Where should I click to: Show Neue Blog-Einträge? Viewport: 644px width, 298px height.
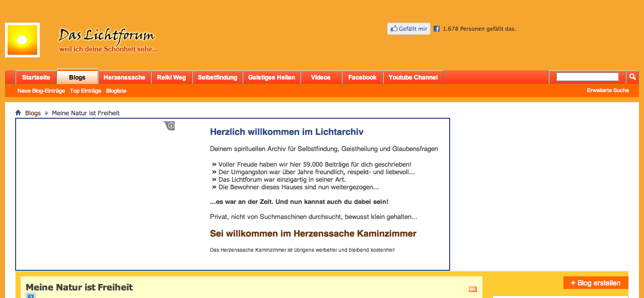pos(41,91)
